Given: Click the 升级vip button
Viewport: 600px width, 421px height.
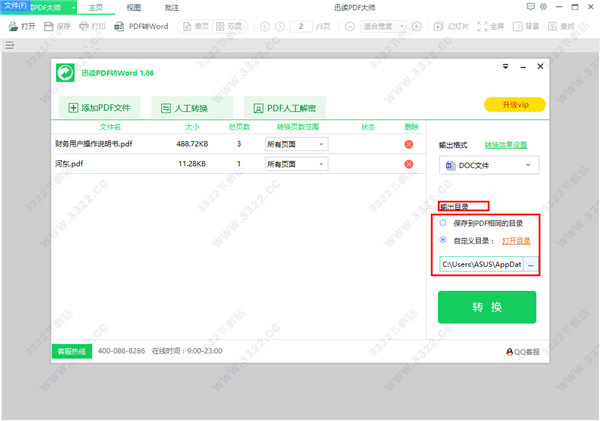Looking at the screenshot, I should point(515,104).
